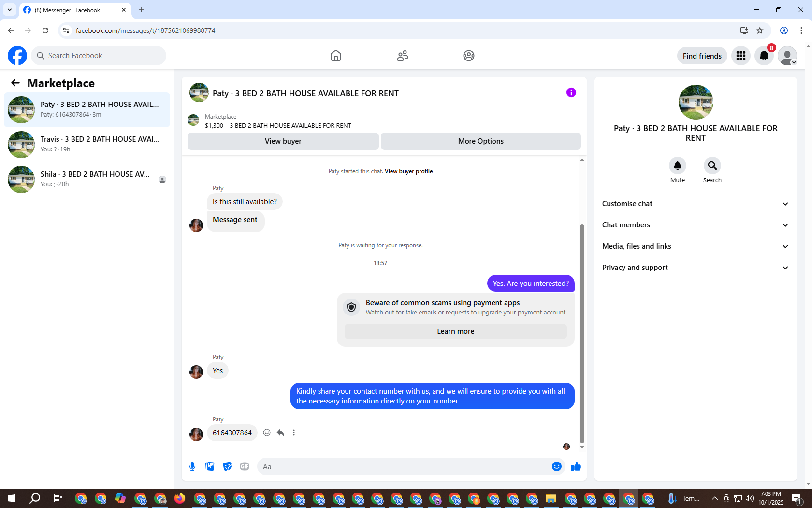Open Windows taskbar search
The image size is (812, 508).
click(x=35, y=498)
